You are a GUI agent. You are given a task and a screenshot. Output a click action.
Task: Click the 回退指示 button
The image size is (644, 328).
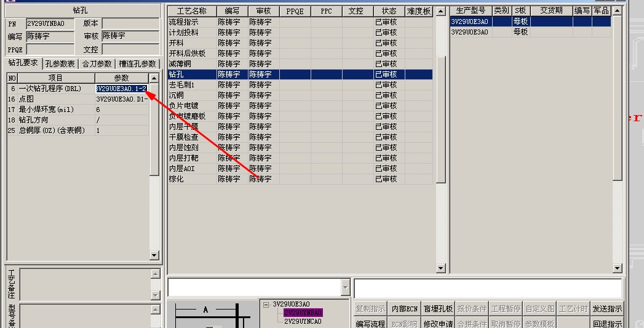point(607,324)
